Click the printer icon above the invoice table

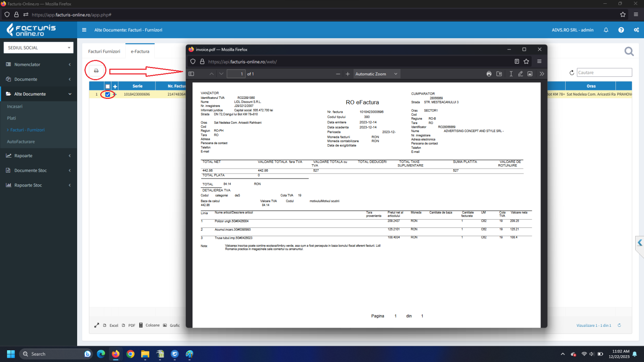[96, 71]
